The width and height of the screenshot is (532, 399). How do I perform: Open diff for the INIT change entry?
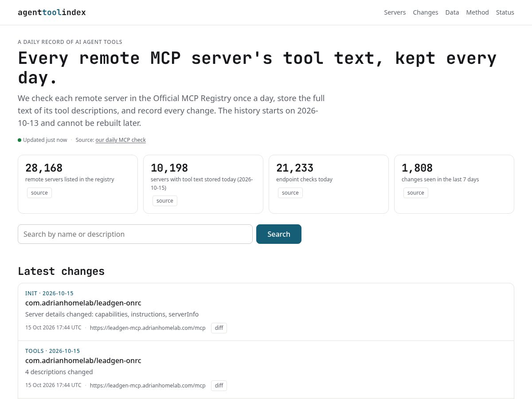point(219,328)
